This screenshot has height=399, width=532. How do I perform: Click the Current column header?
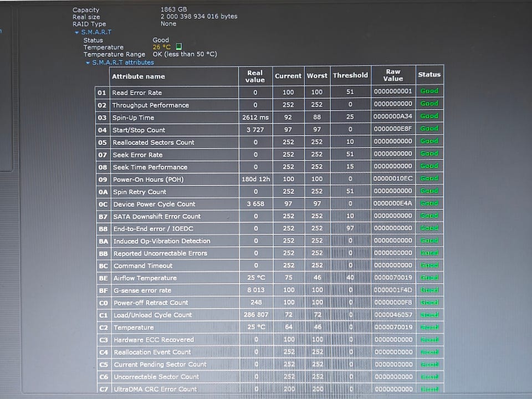pyautogui.click(x=288, y=76)
